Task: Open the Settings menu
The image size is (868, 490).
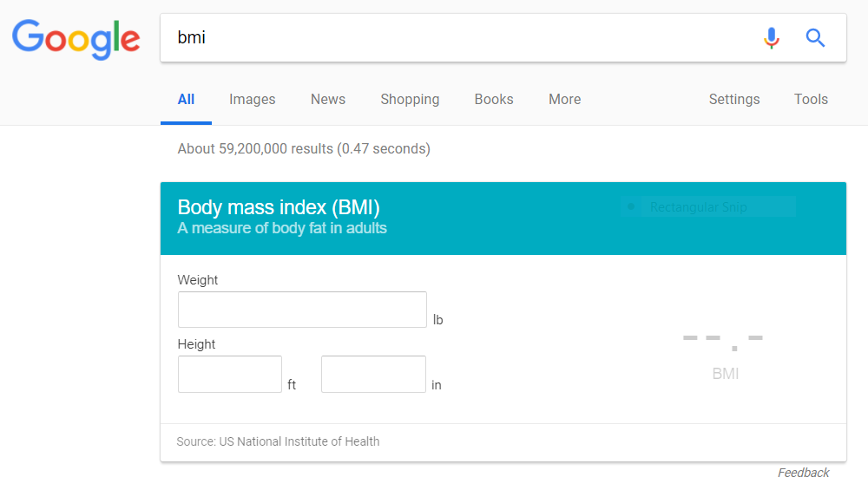Action: (734, 100)
